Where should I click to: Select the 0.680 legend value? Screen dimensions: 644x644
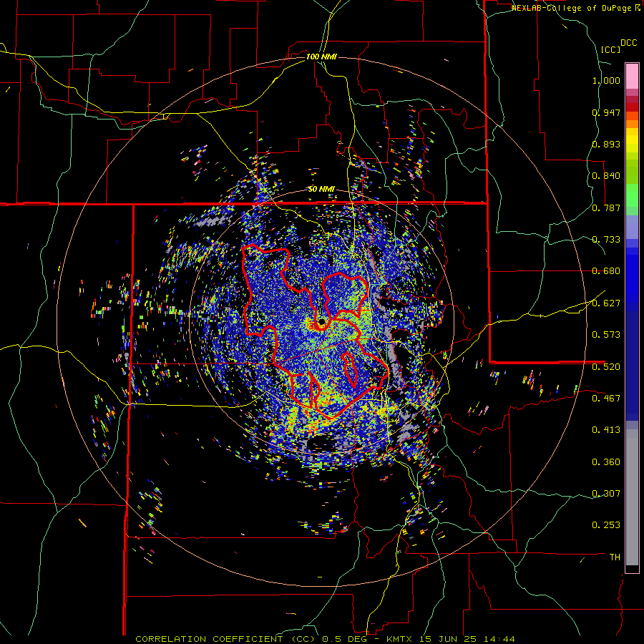(606, 271)
